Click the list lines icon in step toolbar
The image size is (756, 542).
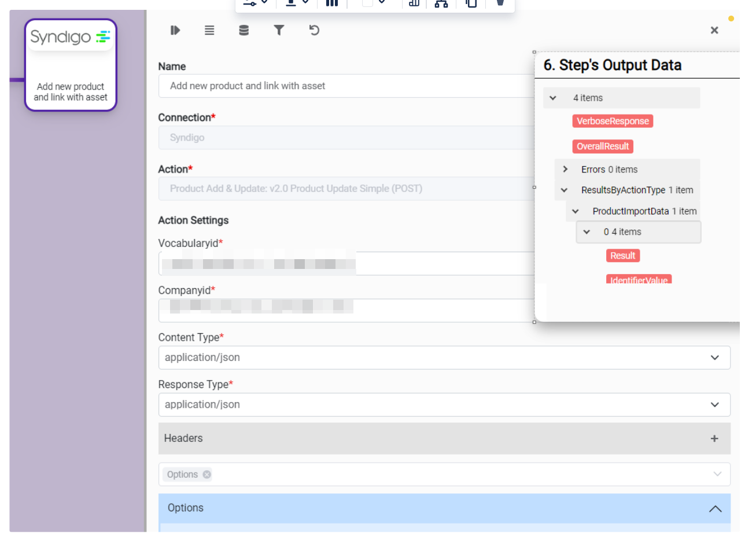(209, 30)
